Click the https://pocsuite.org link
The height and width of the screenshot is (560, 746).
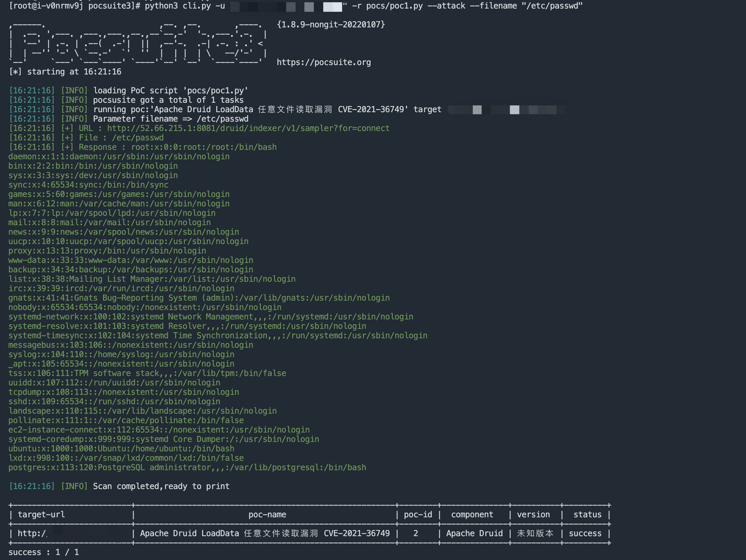tap(324, 62)
